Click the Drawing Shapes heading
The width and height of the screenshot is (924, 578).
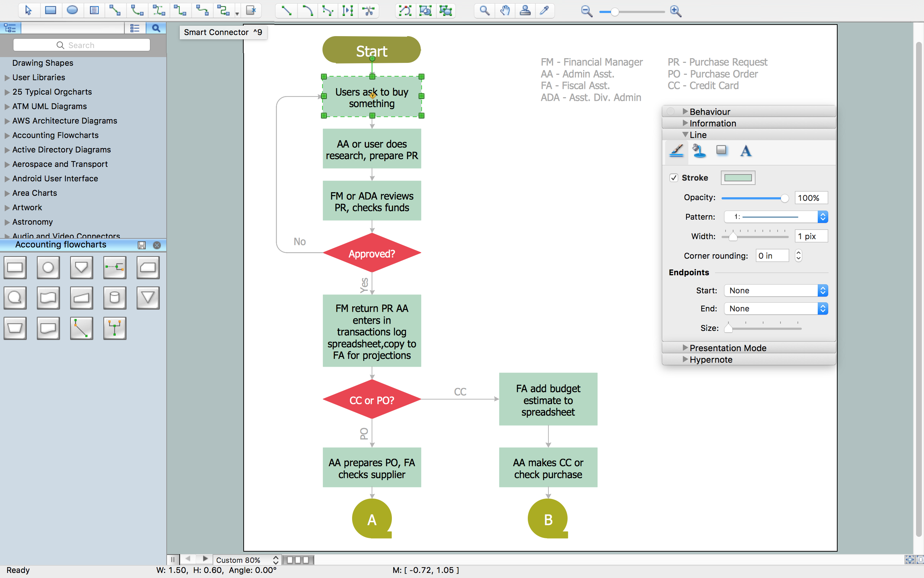[x=42, y=63]
